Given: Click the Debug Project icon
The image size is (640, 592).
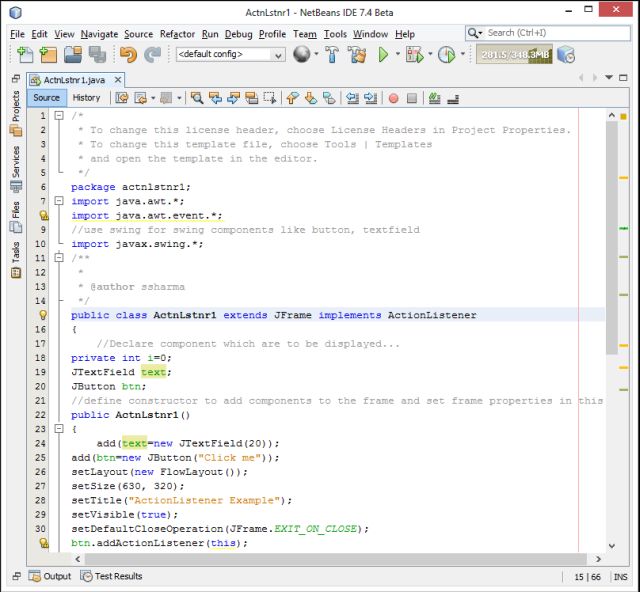Looking at the screenshot, I should tap(414, 55).
